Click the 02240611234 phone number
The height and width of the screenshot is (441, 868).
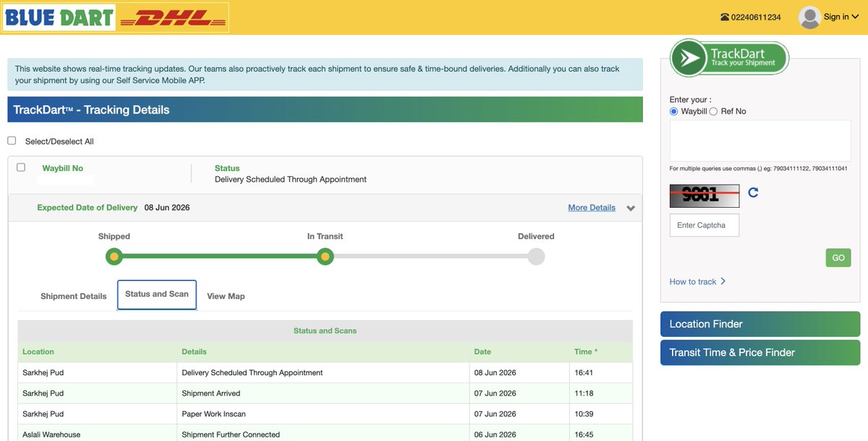756,17
